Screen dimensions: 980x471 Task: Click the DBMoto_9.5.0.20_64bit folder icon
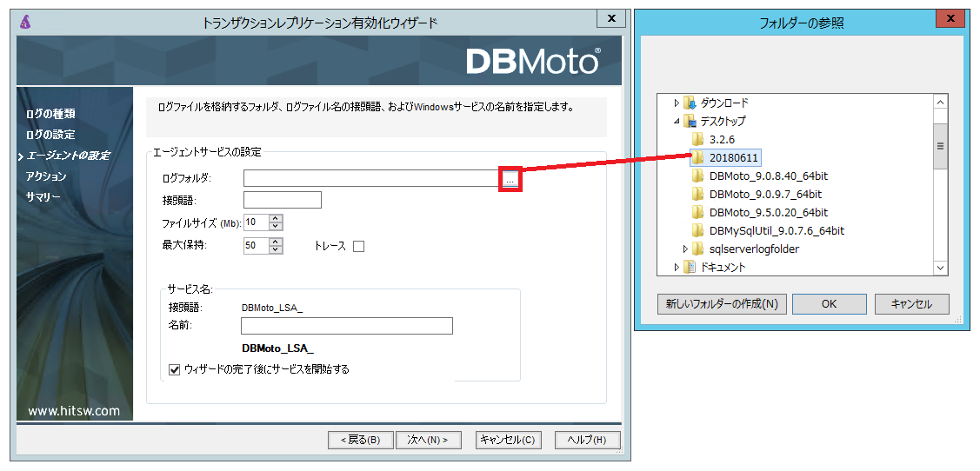698,212
